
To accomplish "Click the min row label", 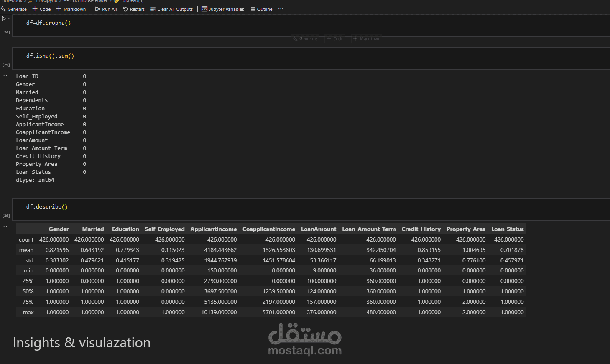I will (28, 271).
